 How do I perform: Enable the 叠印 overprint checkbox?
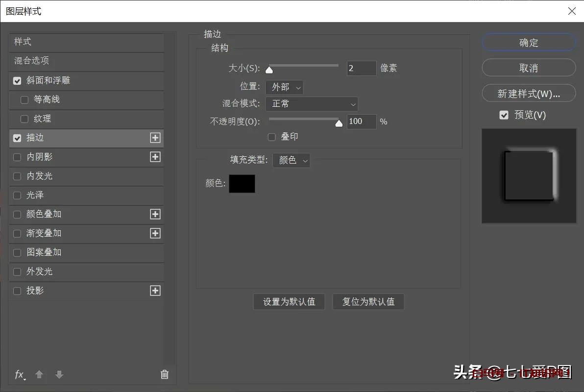(x=272, y=137)
